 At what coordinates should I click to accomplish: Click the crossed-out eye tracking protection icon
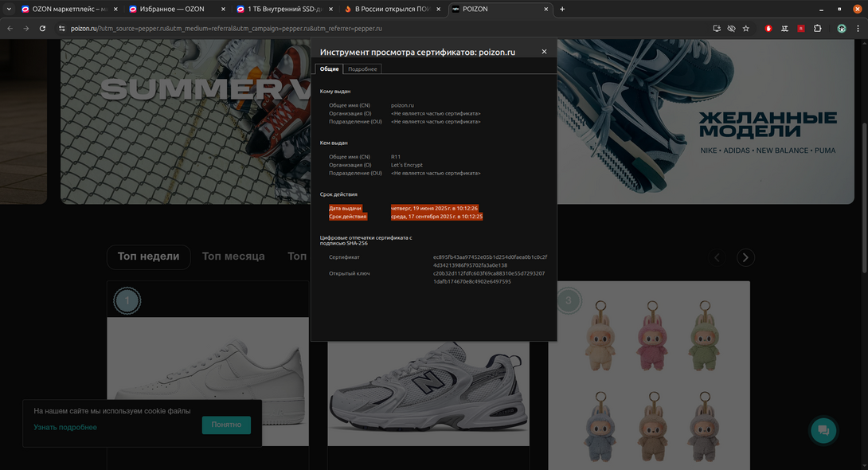tap(731, 28)
